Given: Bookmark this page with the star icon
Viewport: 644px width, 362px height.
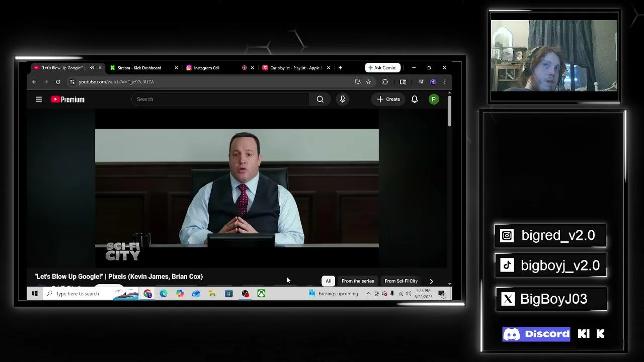Looking at the screenshot, I should pyautogui.click(x=368, y=81).
